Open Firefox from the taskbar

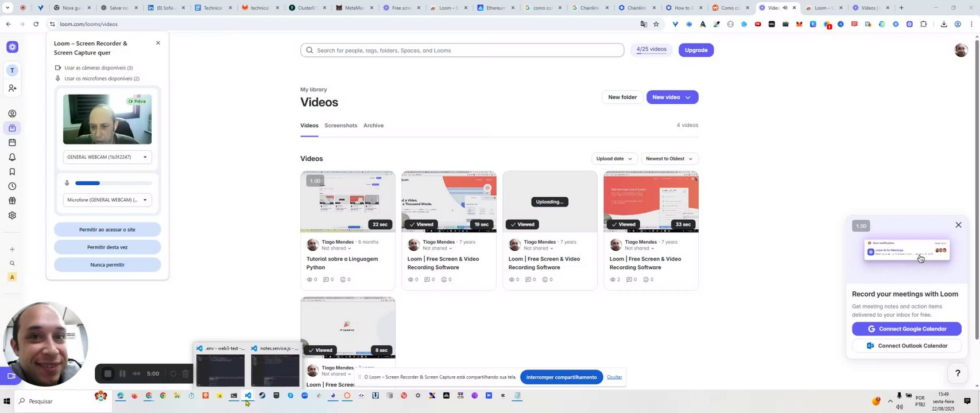[x=134, y=396]
